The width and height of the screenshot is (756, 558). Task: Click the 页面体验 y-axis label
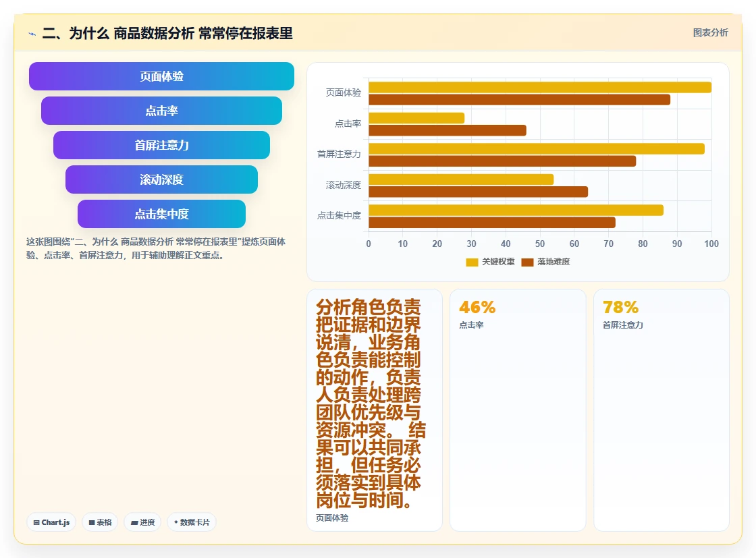(x=344, y=92)
